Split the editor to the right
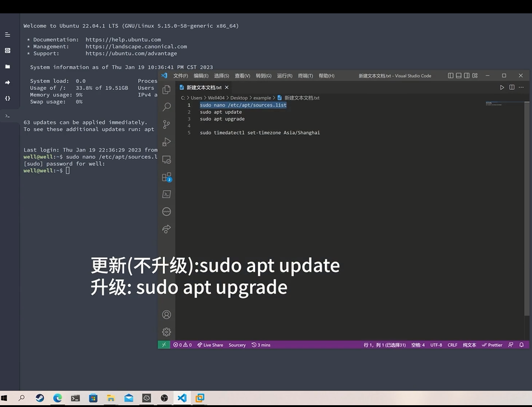The width and height of the screenshot is (532, 407). click(x=511, y=87)
